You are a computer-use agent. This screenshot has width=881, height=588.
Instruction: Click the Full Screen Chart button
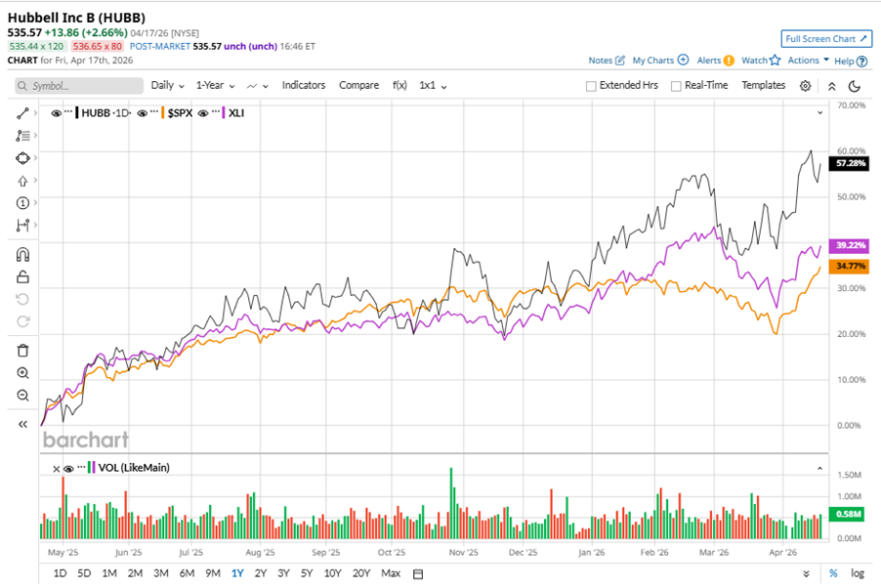[x=826, y=39]
